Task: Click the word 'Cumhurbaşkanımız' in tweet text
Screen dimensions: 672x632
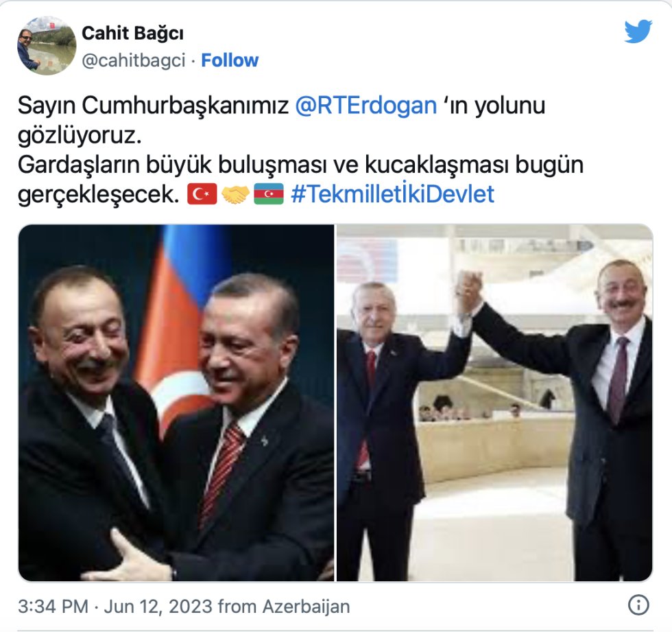Action: pyautogui.click(x=185, y=106)
